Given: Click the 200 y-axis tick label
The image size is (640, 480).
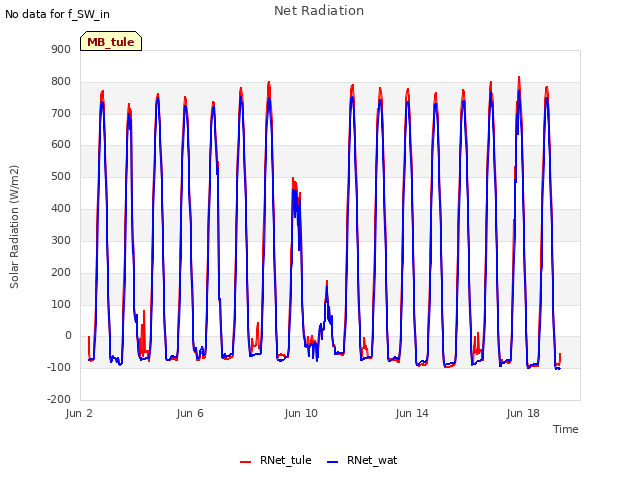Looking at the screenshot, I should tap(61, 272).
